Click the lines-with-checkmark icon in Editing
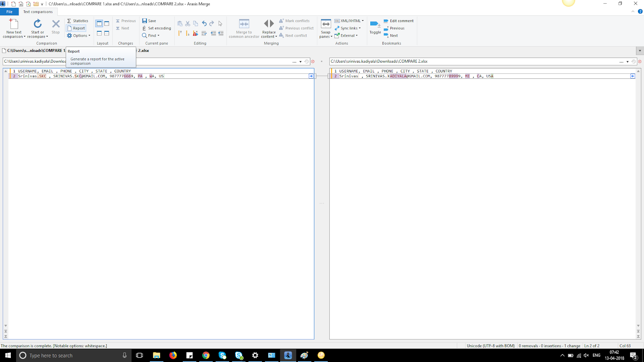 point(204,33)
